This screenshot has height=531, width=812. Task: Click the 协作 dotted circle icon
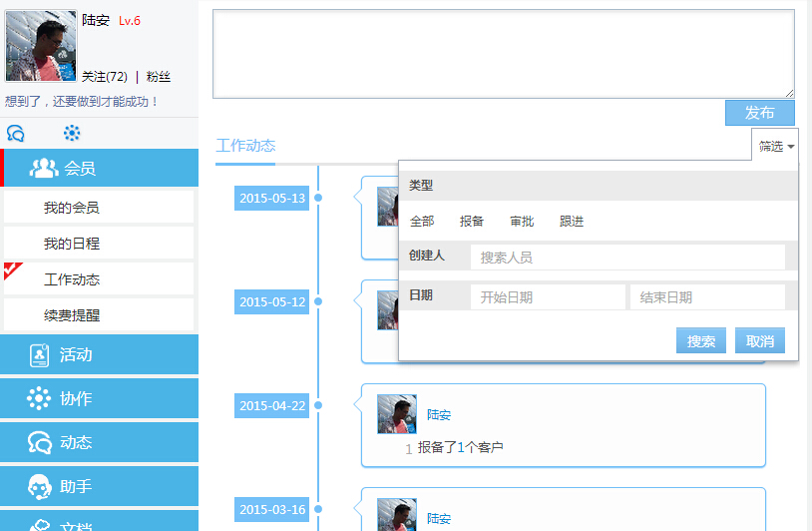(39, 398)
